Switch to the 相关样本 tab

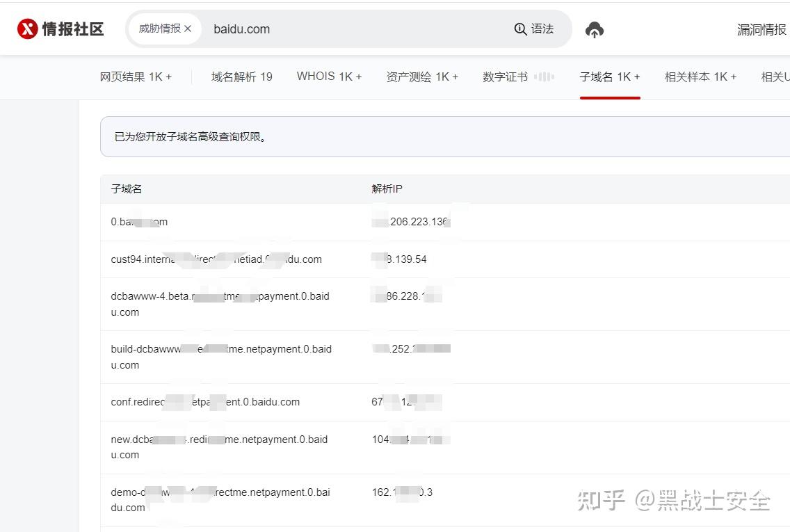(x=700, y=76)
